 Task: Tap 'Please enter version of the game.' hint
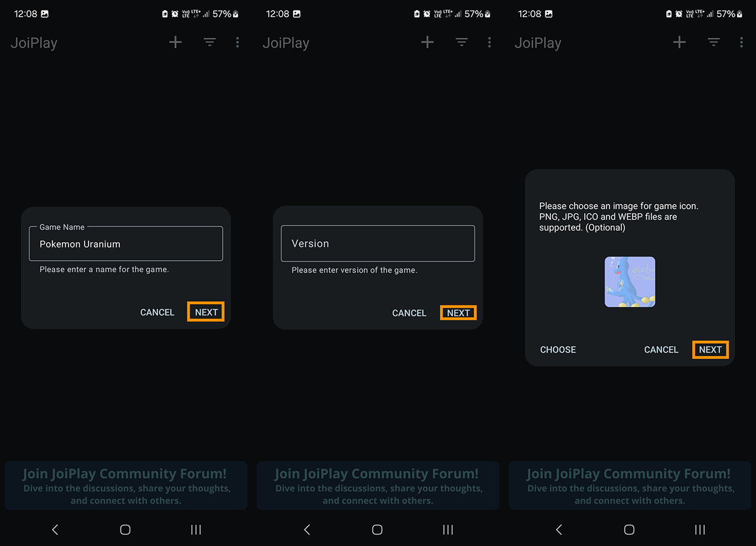click(x=354, y=270)
